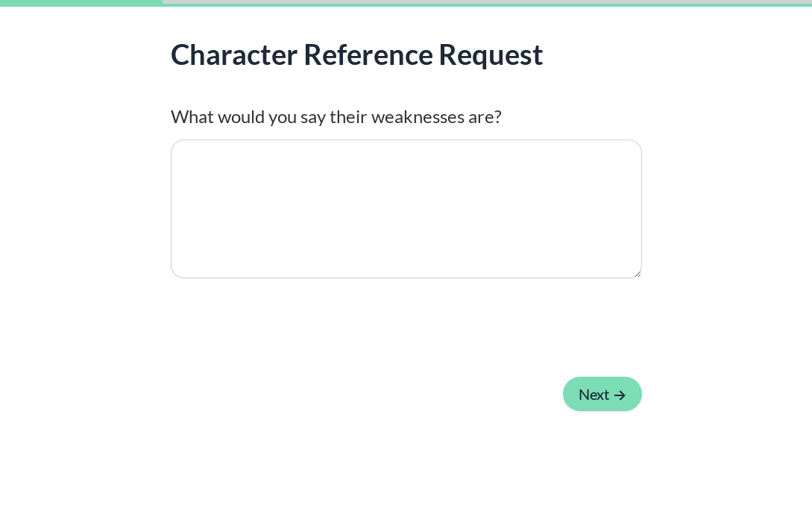The height and width of the screenshot is (508, 812).
Task: Select the Character Reference Request heading
Action: (x=356, y=54)
